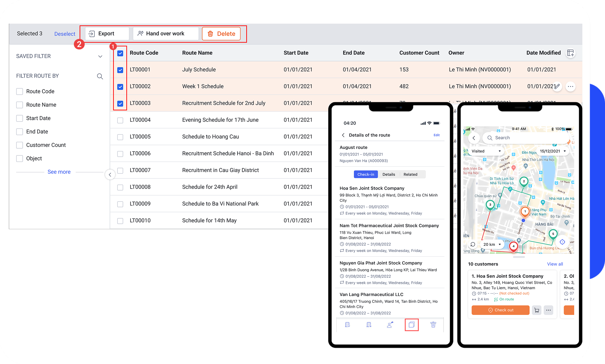The height and width of the screenshot is (364, 605).
Task: Enable the Customer Count filter checkbox
Action: point(19,145)
